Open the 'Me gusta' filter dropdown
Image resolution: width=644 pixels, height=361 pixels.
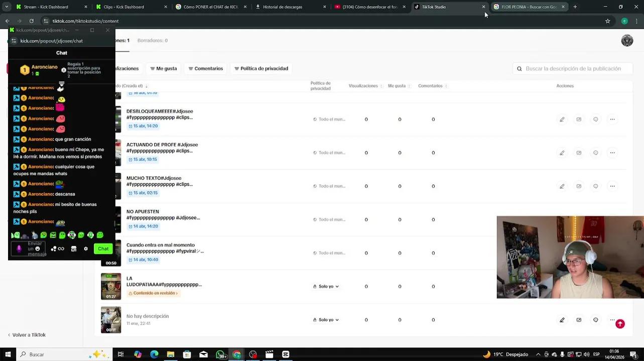(x=164, y=69)
